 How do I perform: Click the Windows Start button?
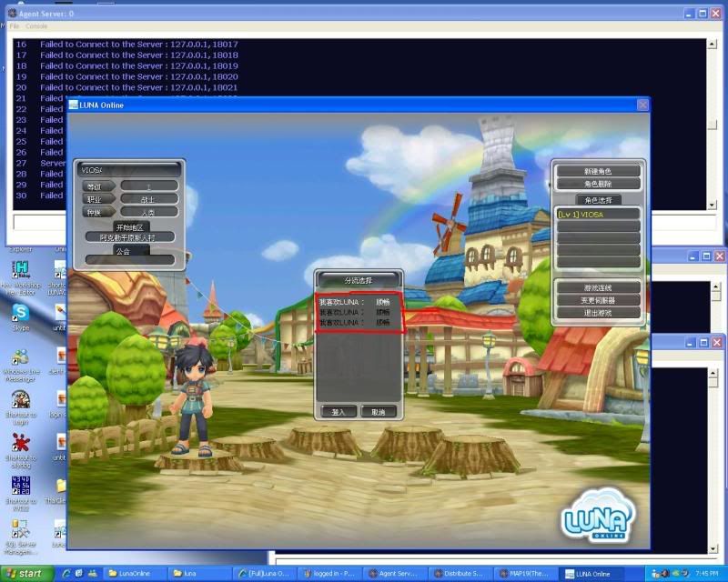click(x=25, y=574)
